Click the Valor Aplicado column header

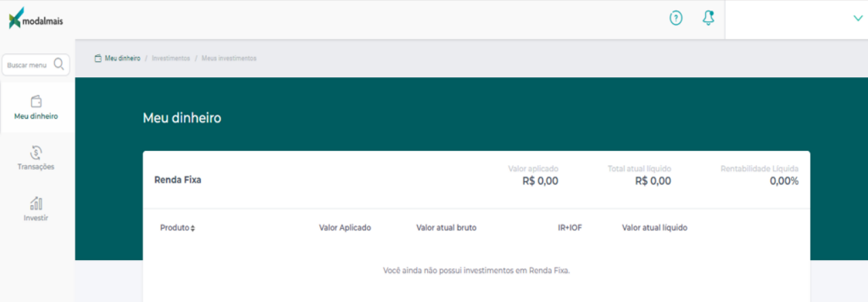pos(345,228)
